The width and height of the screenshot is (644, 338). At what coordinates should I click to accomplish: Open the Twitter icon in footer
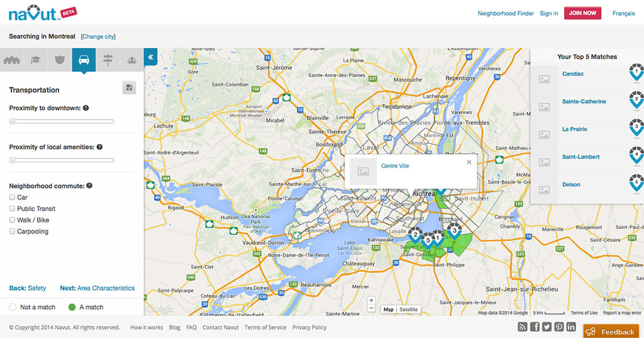(547, 327)
